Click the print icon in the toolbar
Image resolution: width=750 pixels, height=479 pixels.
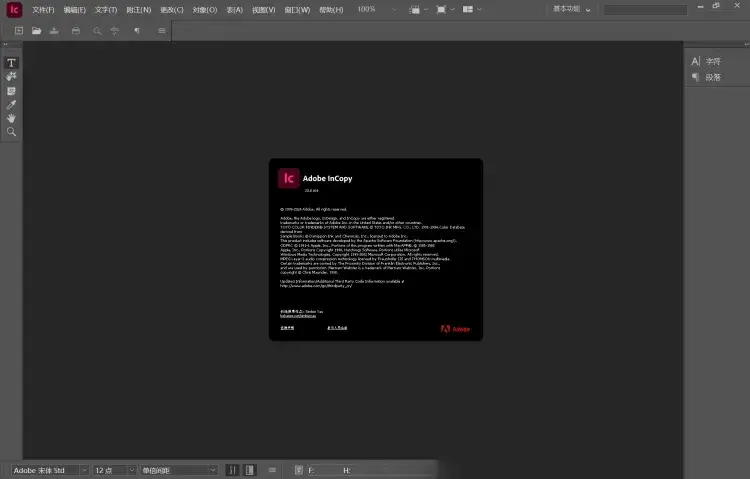pyautogui.click(x=75, y=31)
